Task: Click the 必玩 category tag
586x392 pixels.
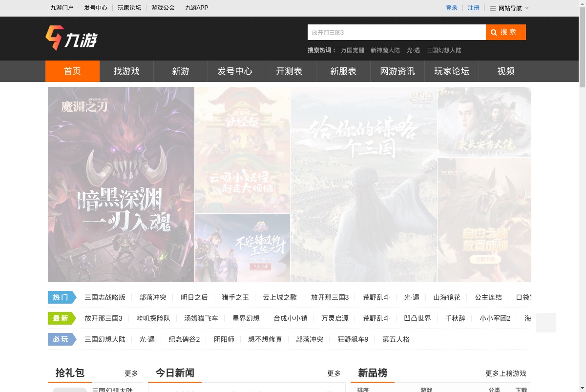Action: click(x=62, y=339)
